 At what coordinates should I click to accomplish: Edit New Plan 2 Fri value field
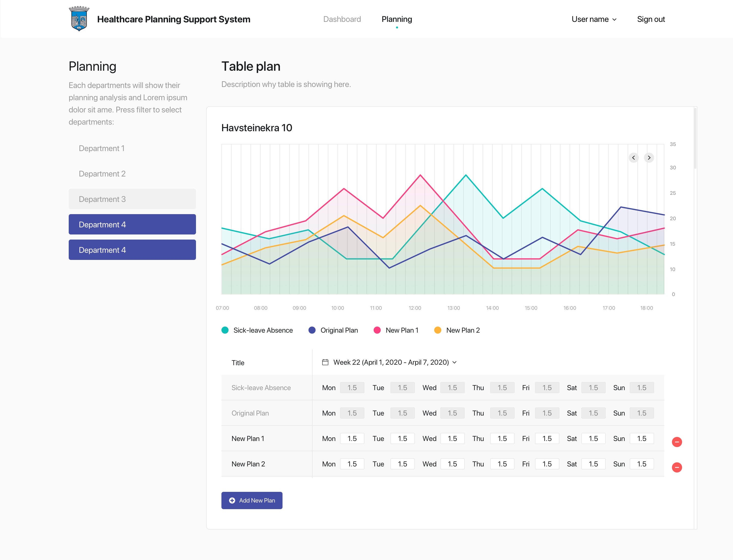pyautogui.click(x=547, y=464)
